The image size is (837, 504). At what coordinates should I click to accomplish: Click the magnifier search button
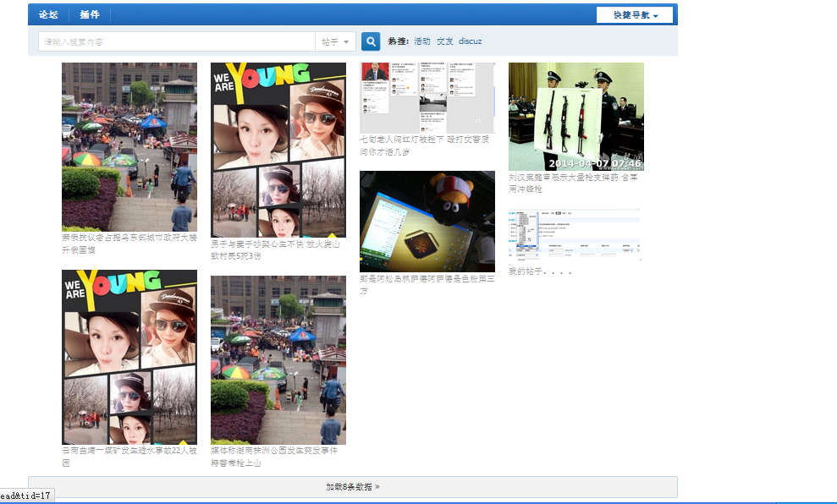click(x=371, y=41)
